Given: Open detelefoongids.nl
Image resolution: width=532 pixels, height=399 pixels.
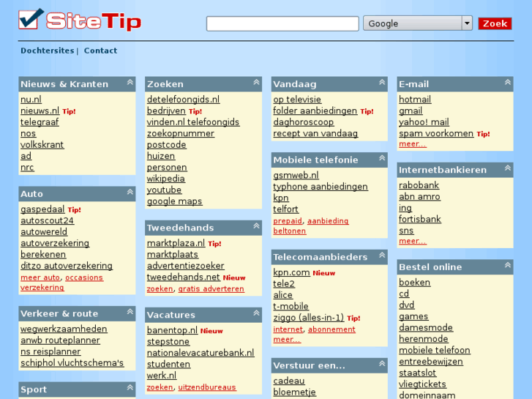Looking at the screenshot, I should pos(183,100).
